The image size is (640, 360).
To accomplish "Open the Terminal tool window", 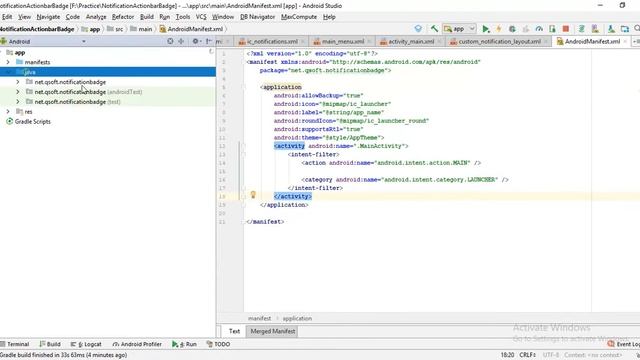I will point(15,344).
